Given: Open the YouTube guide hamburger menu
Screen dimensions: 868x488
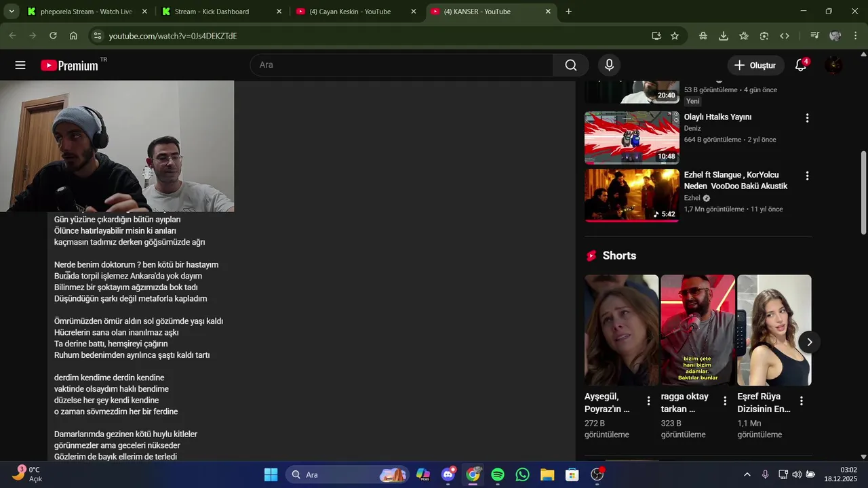Looking at the screenshot, I should [20, 65].
